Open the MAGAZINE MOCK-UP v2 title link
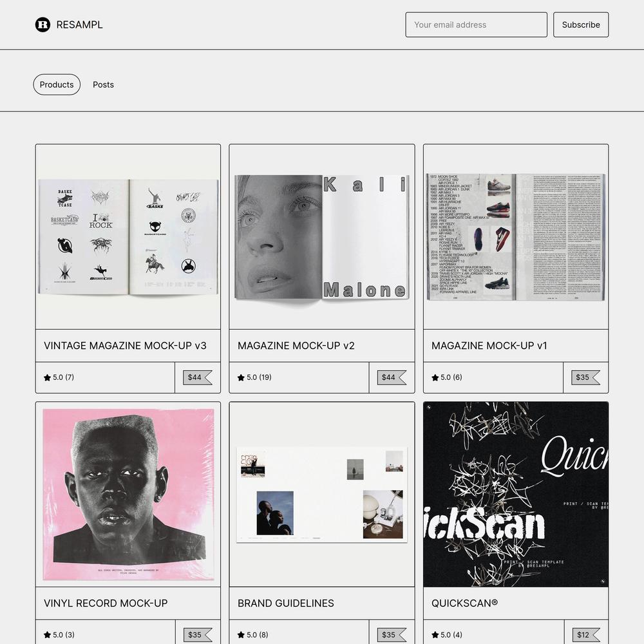This screenshot has height=644, width=644. point(296,346)
